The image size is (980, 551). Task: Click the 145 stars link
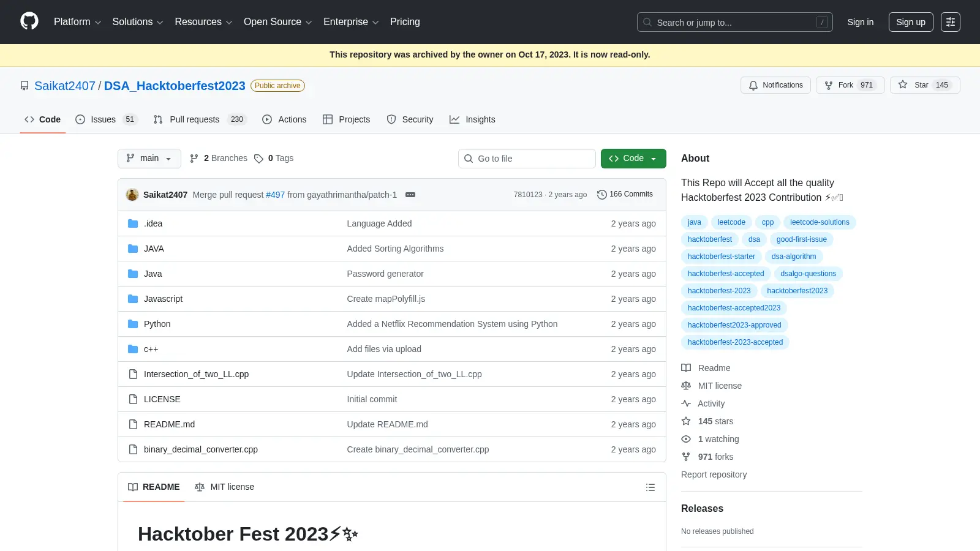[x=707, y=421]
